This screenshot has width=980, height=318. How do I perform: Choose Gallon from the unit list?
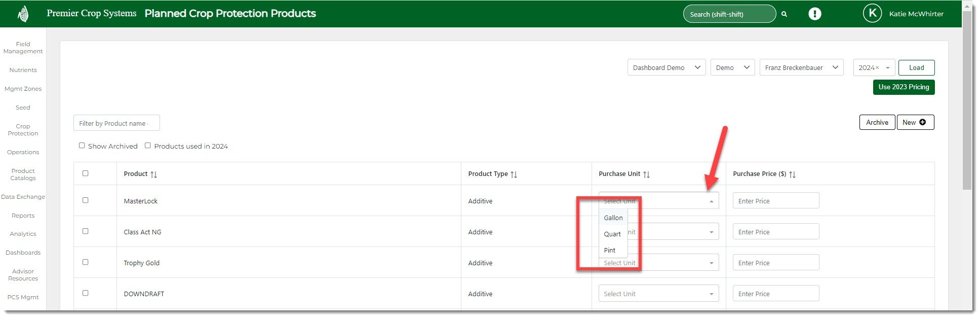point(613,218)
